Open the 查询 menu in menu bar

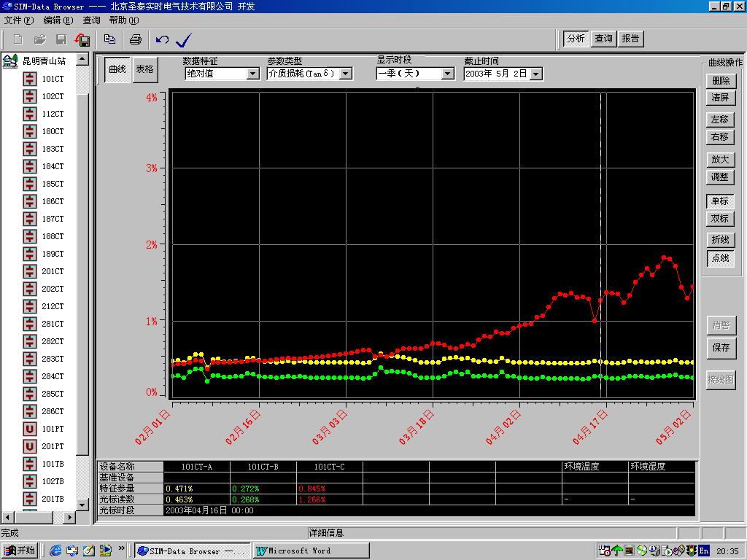[91, 20]
